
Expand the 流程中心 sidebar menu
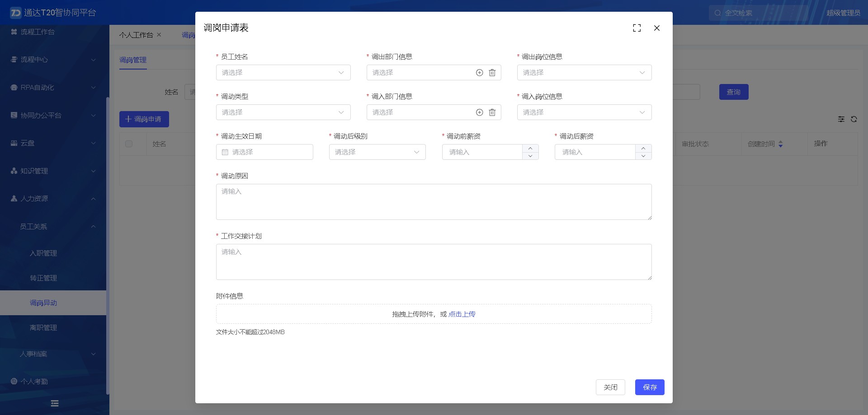point(94,60)
